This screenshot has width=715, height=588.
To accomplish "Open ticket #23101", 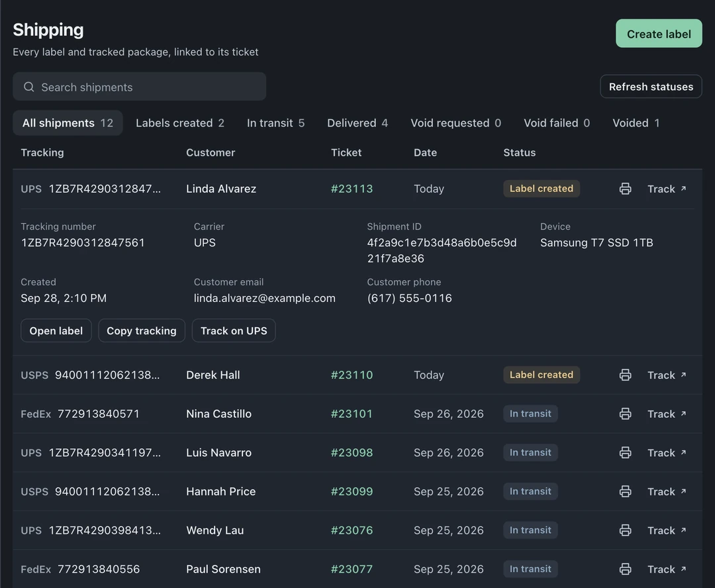I will (352, 414).
